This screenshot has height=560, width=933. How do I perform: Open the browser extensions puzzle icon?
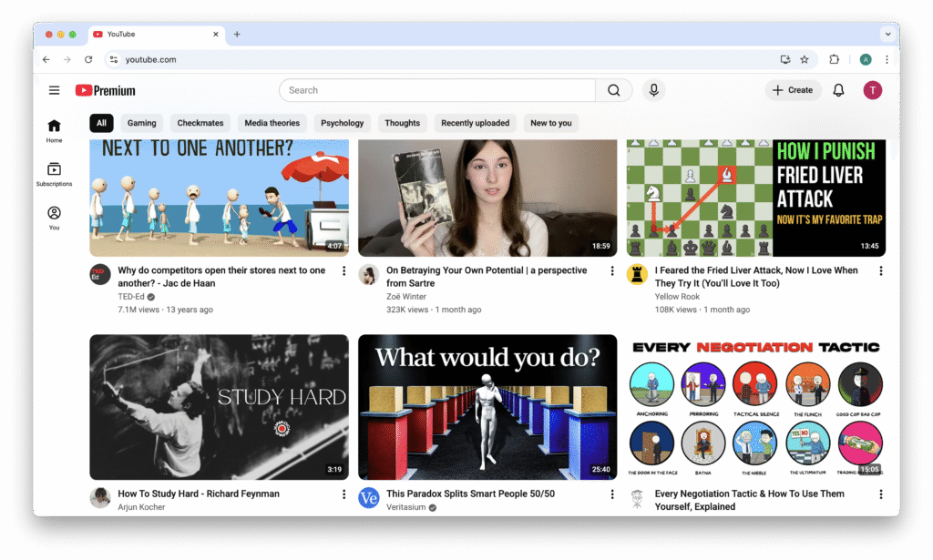tap(834, 59)
